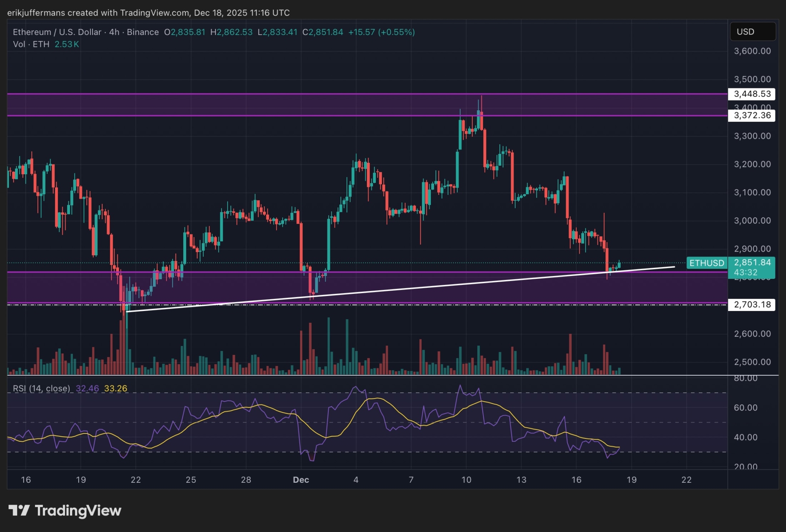Click date 10 on the time axis
Image resolution: width=786 pixels, height=532 pixels.
(x=466, y=480)
